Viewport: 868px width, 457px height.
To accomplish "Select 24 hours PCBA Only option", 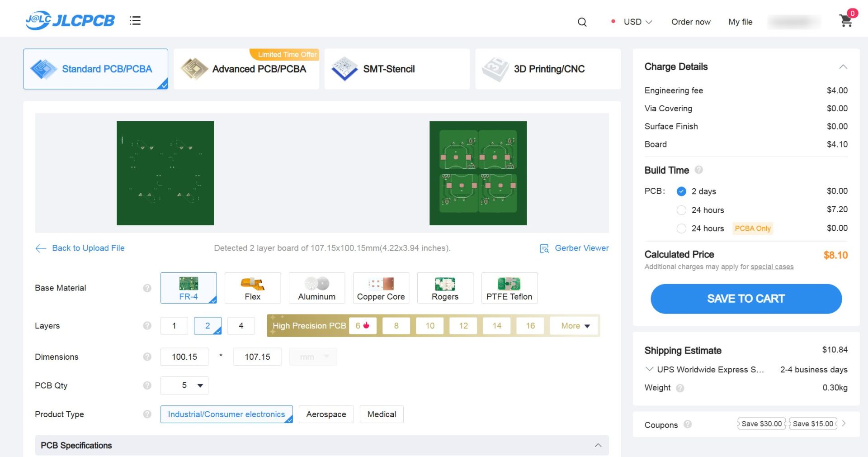I will pos(681,228).
